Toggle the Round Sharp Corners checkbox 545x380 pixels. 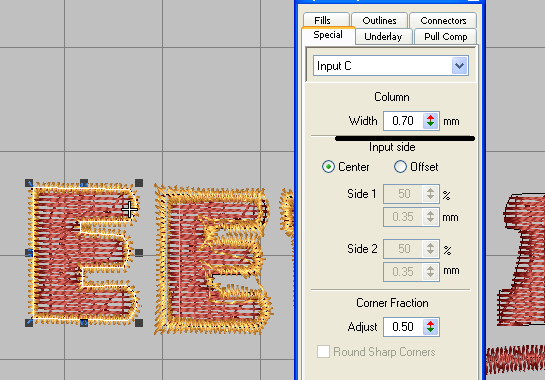[323, 352]
